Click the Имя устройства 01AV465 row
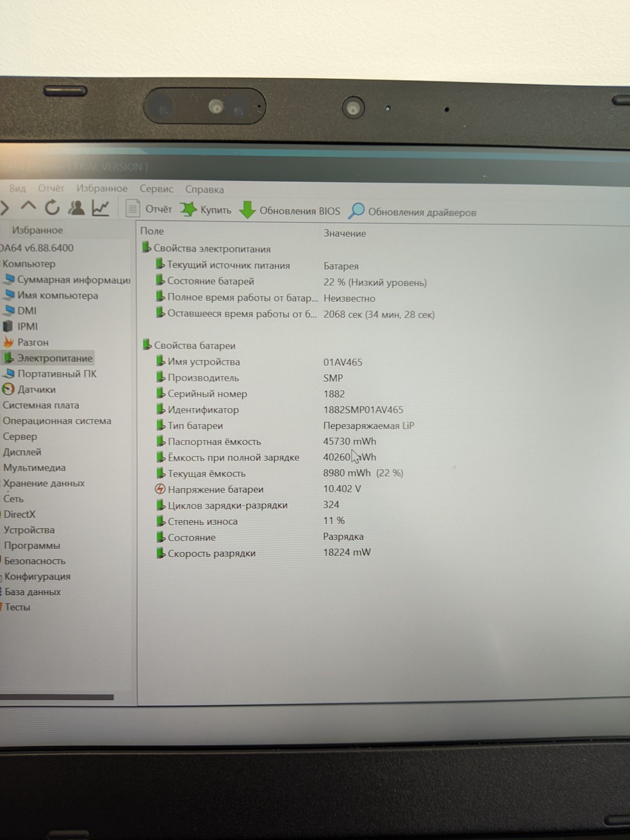This screenshot has width=630, height=840. pyautogui.click(x=259, y=362)
